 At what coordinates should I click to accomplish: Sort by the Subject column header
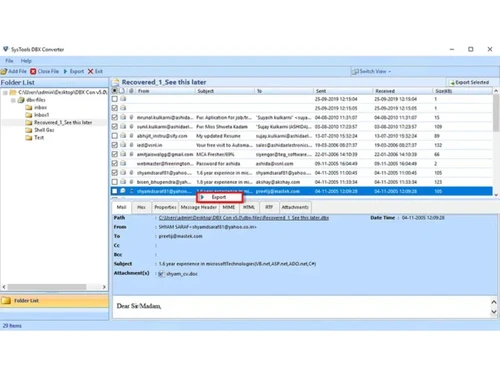pyautogui.click(x=225, y=91)
